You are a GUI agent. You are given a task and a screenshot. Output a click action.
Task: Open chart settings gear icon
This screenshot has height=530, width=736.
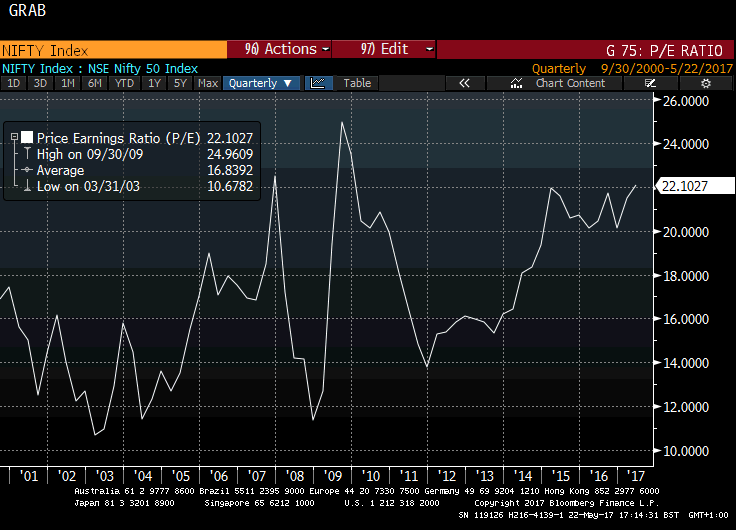click(706, 84)
